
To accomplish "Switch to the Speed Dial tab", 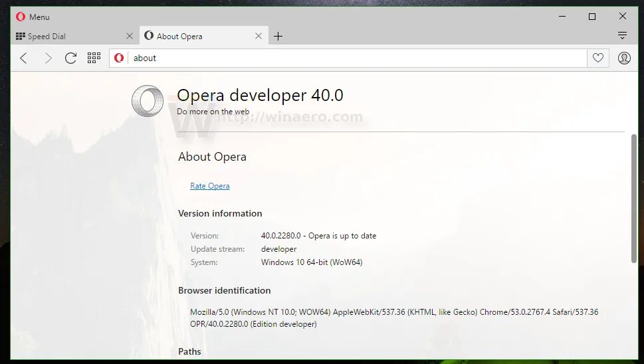I will click(x=74, y=36).
